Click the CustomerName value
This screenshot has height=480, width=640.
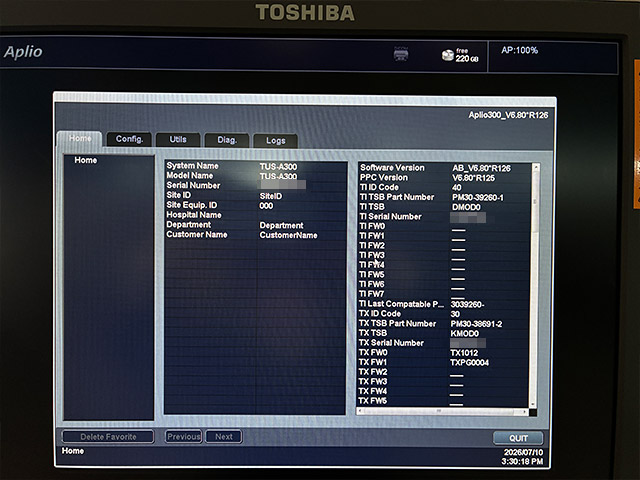[288, 235]
